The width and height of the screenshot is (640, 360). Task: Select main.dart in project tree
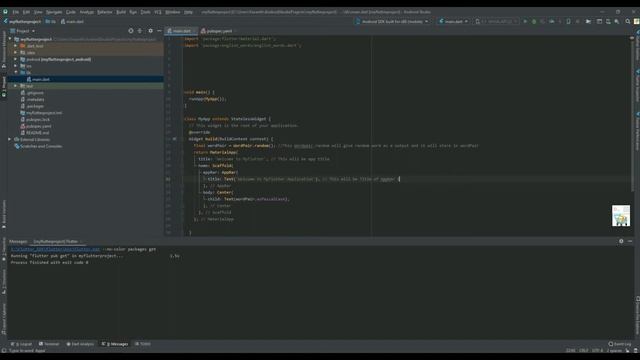click(41, 79)
